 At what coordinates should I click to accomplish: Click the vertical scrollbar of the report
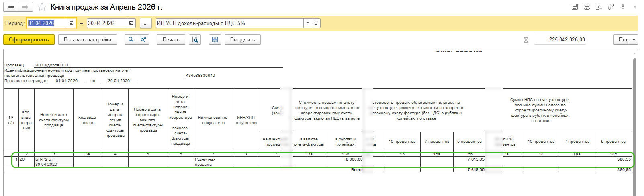(x=635, y=121)
